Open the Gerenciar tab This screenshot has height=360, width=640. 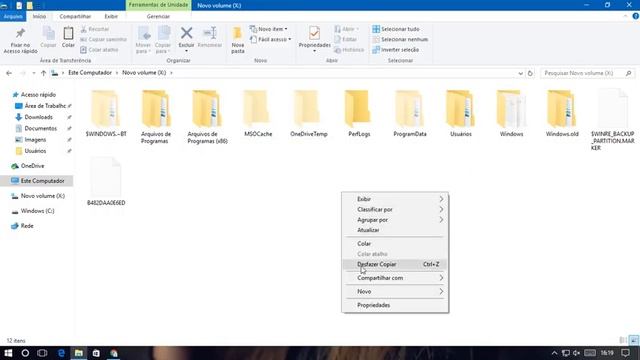[x=158, y=16]
